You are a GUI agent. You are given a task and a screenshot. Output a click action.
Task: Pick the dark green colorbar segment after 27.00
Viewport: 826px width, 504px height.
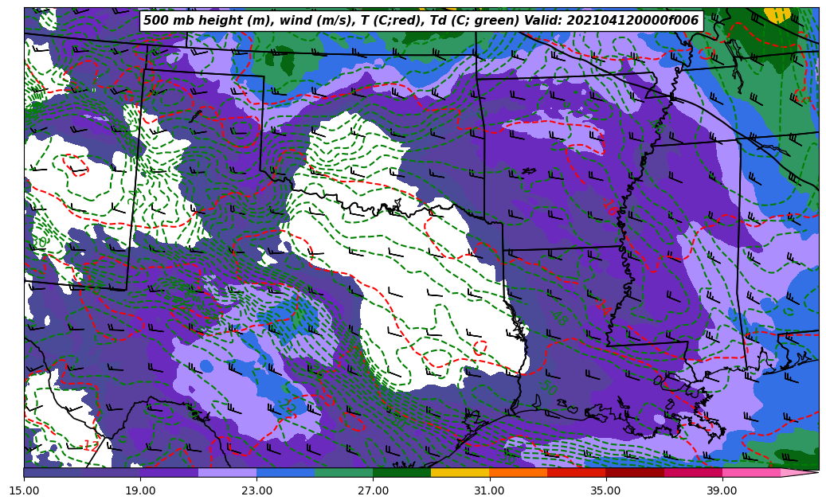point(401,472)
